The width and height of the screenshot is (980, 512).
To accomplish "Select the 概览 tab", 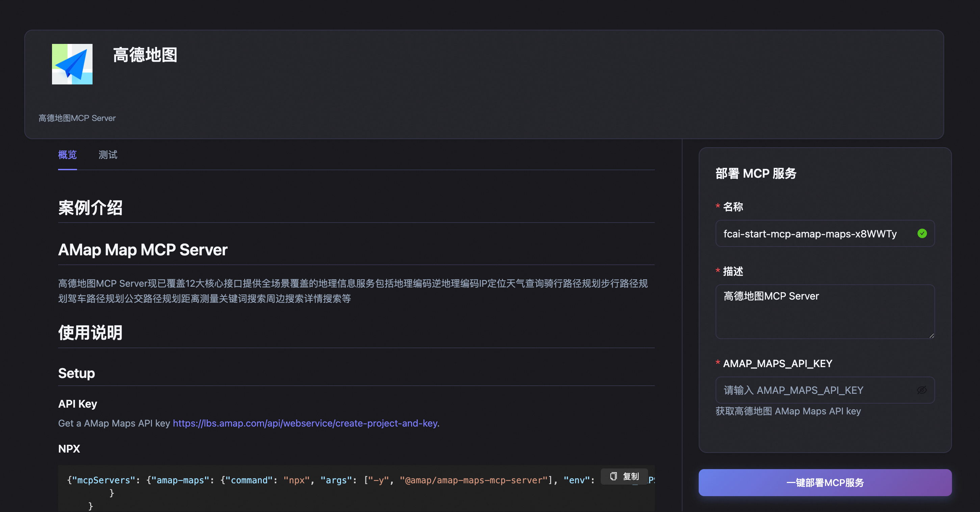I will pos(67,155).
